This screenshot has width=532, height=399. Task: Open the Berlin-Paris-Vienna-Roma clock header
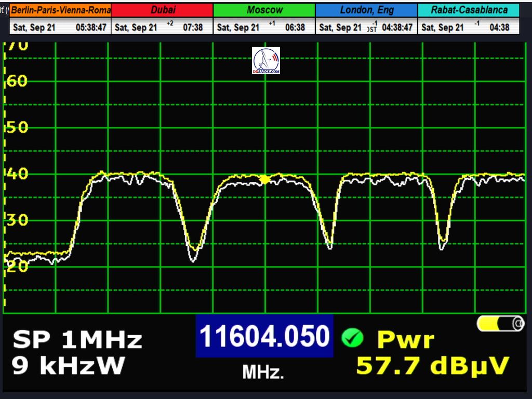coord(61,10)
